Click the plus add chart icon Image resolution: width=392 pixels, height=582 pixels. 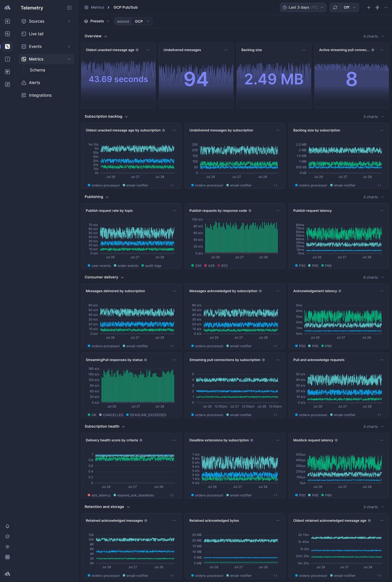pyautogui.click(x=369, y=7)
